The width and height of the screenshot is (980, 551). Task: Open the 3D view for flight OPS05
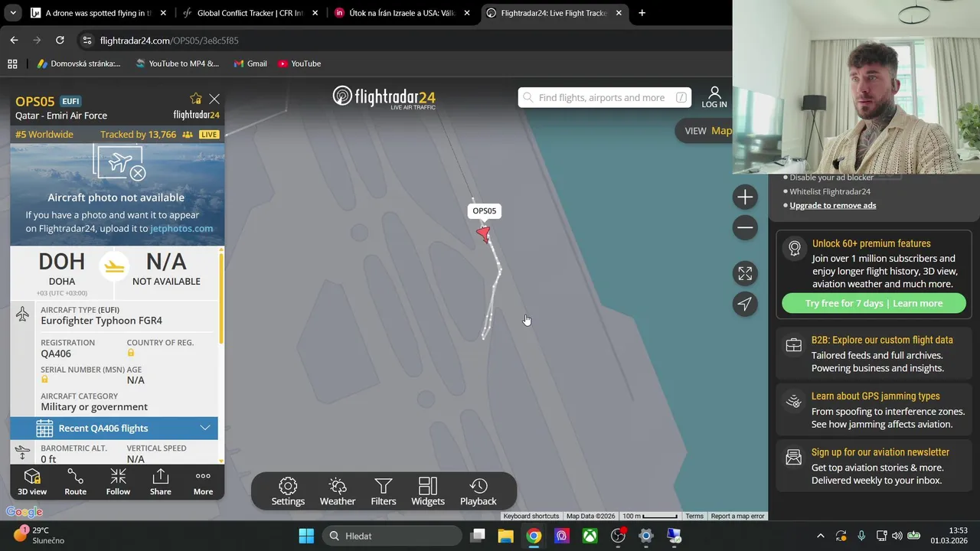[32, 482]
